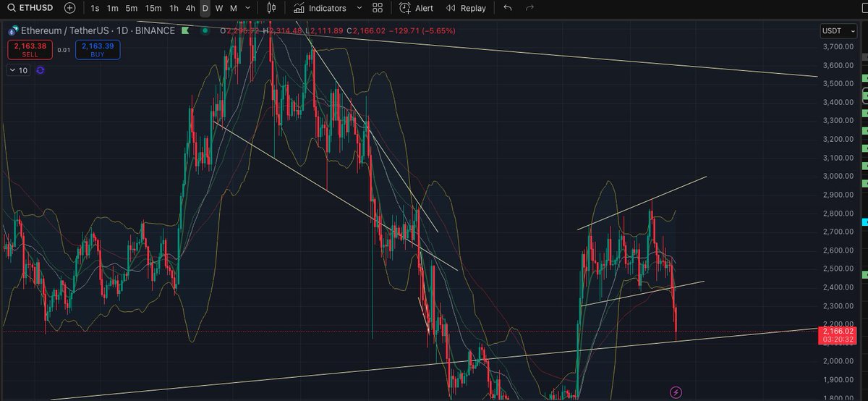Open the candlestick chart type menu
The image size is (868, 401).
pyautogui.click(x=271, y=8)
